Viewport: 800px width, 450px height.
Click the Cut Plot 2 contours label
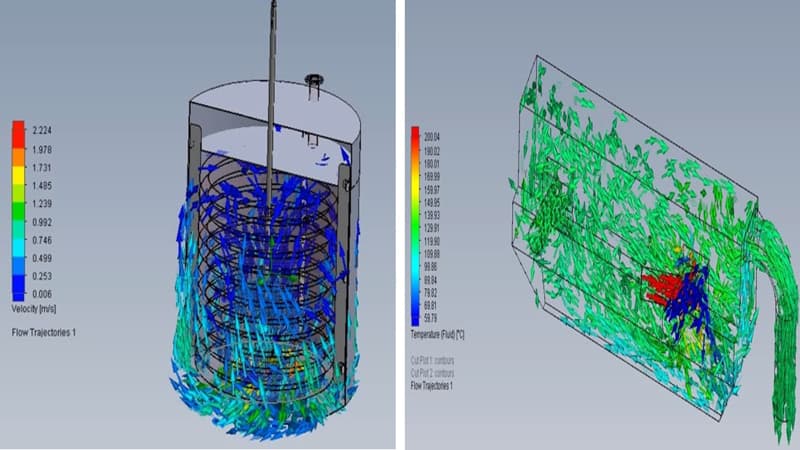432,373
